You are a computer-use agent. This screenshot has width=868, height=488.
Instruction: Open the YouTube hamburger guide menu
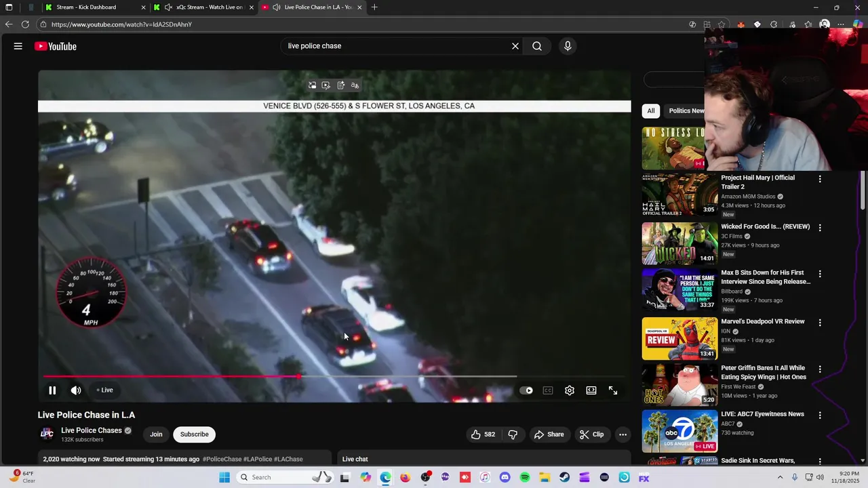click(18, 46)
